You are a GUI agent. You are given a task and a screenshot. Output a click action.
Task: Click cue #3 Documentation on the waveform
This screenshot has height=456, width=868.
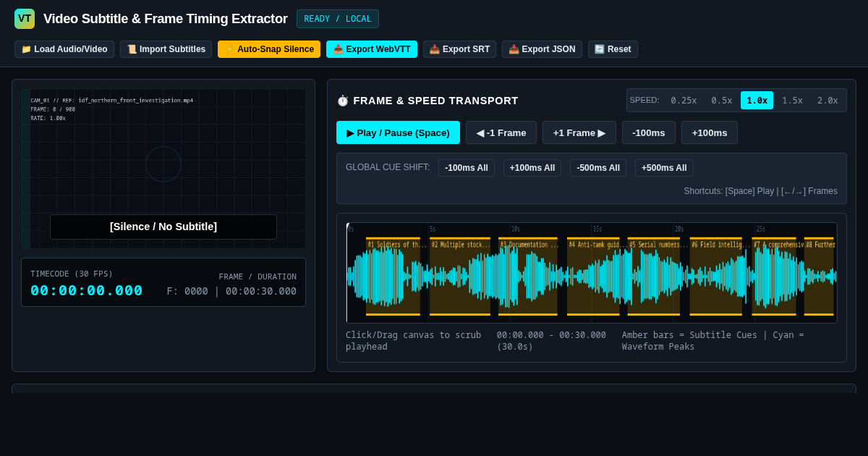click(528, 276)
